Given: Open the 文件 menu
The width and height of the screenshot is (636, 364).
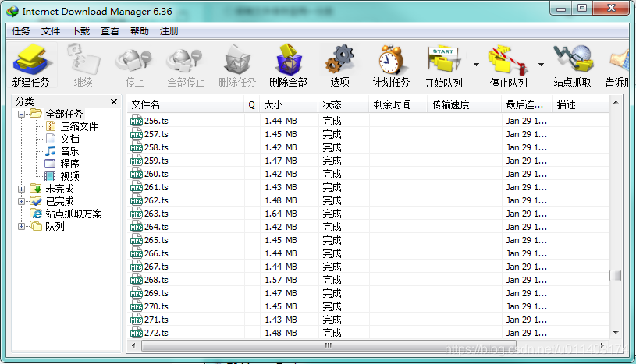Looking at the screenshot, I should click(51, 31).
